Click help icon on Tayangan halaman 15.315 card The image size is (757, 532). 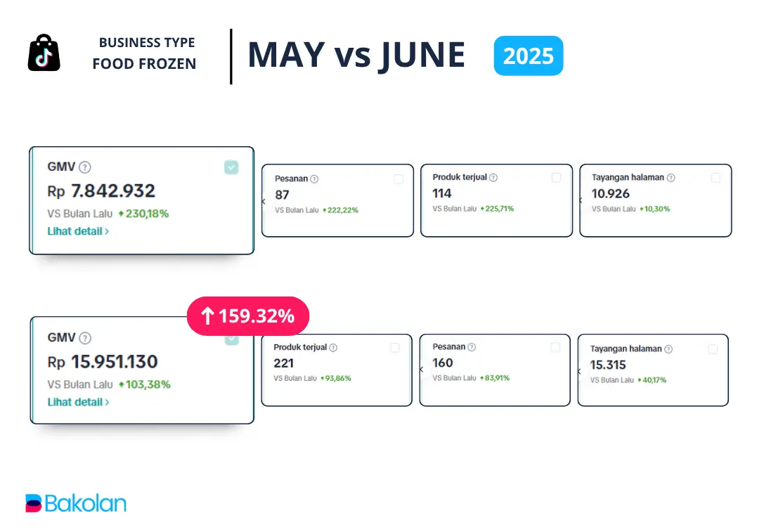tap(668, 349)
